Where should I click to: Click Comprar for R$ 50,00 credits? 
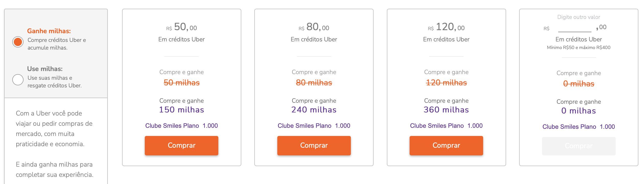click(181, 146)
